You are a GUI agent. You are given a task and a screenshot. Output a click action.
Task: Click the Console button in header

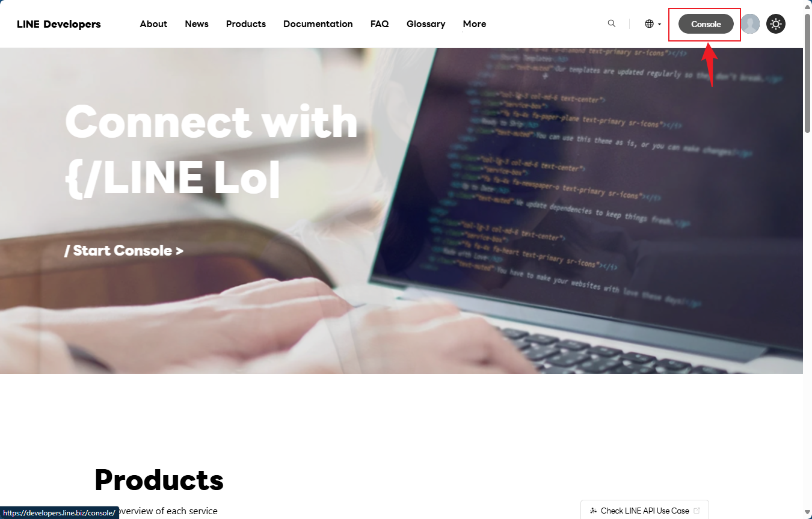[x=706, y=24]
